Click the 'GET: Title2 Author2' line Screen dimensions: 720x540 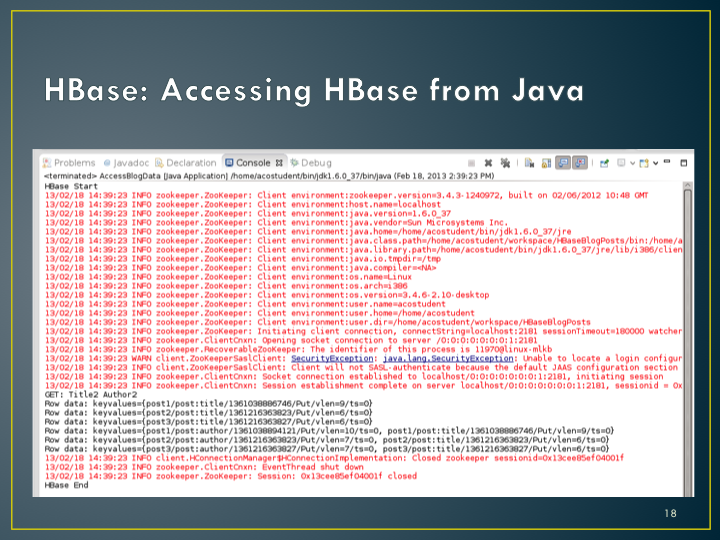(x=90, y=395)
